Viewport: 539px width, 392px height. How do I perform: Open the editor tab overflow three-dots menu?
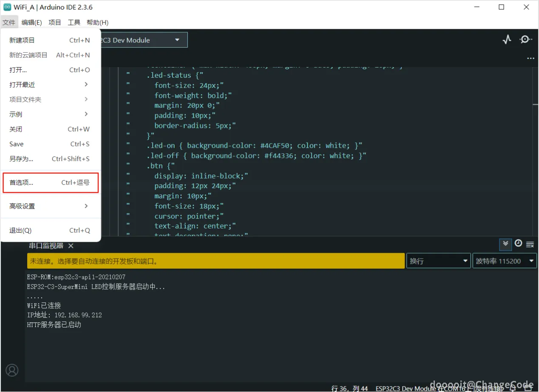pos(530,58)
